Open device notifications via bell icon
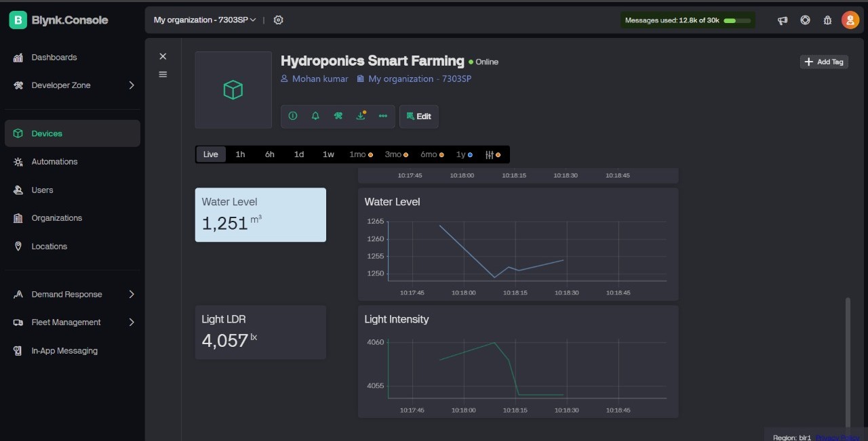This screenshot has height=441, width=868. (315, 116)
